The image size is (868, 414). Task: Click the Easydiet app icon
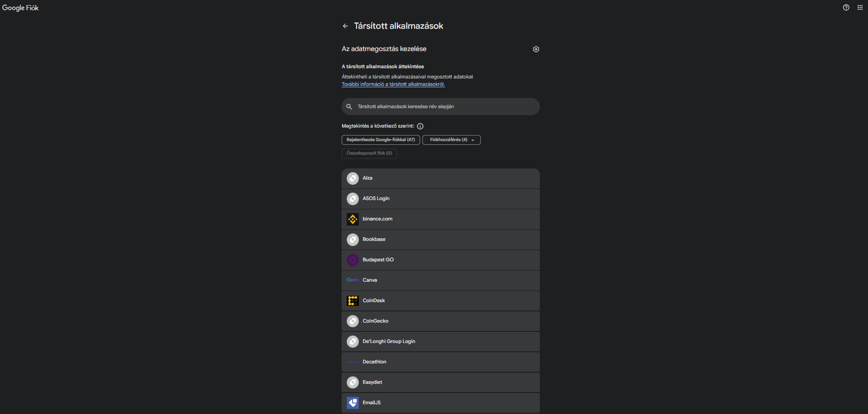pyautogui.click(x=353, y=382)
